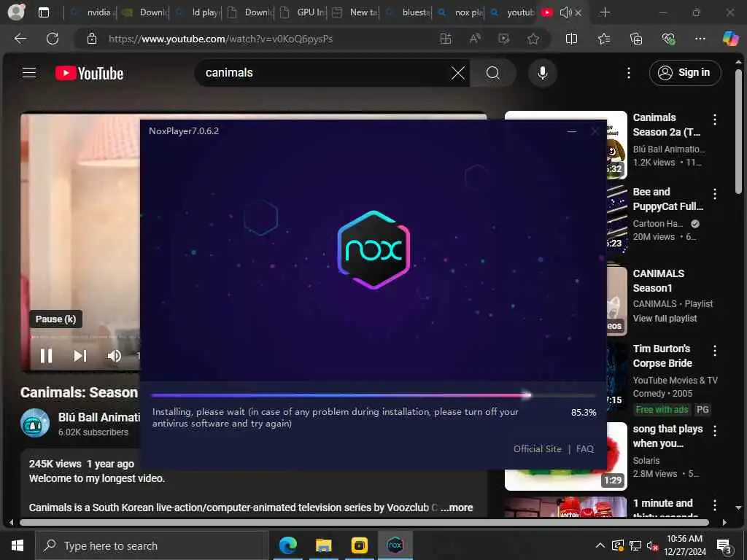Open the browser profile avatar

[x=16, y=12]
